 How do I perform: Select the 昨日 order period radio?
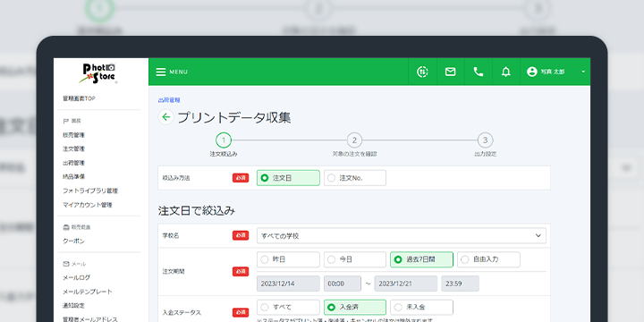(288, 259)
